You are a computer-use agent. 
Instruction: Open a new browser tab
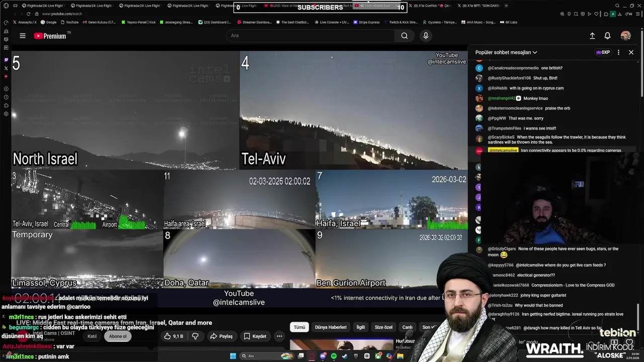click(x=506, y=6)
